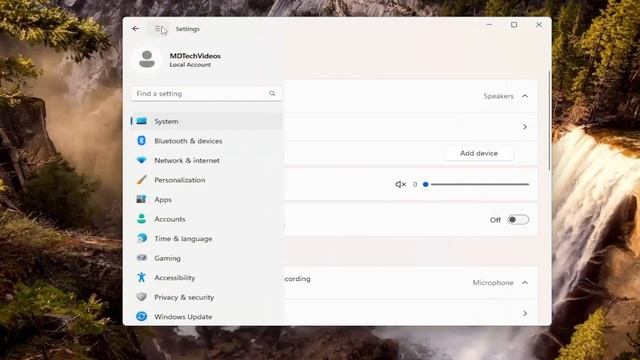Click the Bluetooth icon in sidebar
The width and height of the screenshot is (640, 360).
point(142,141)
